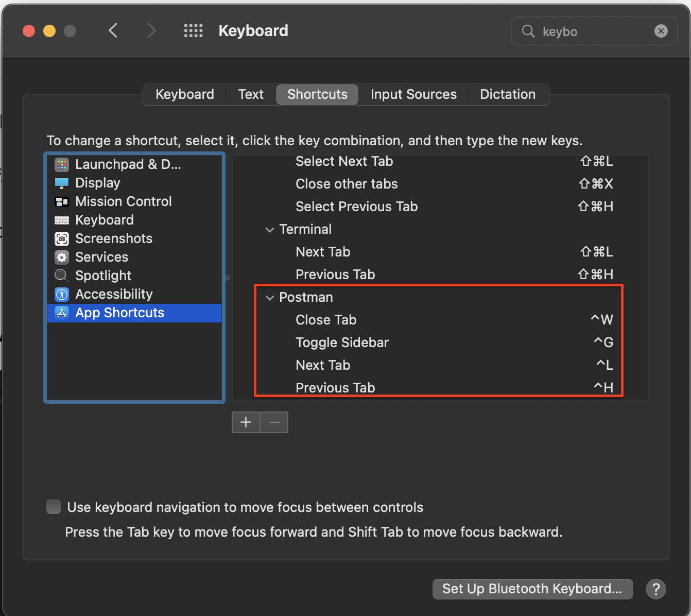
Task: Switch to the Text tab
Action: click(x=251, y=95)
